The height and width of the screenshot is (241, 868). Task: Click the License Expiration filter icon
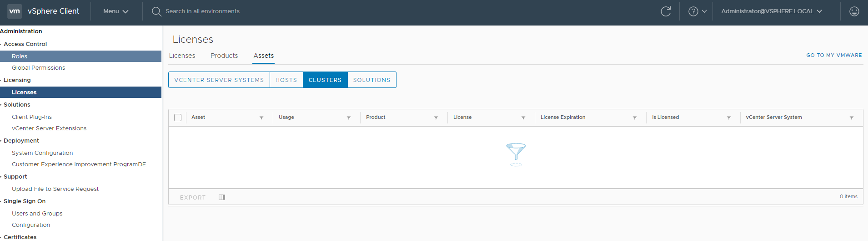(x=635, y=118)
